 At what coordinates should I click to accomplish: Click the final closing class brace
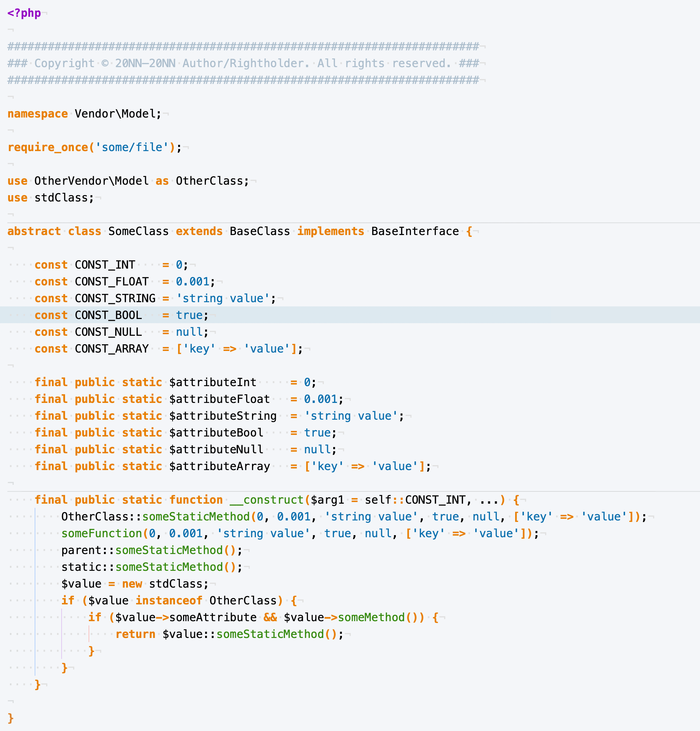[x=10, y=718]
